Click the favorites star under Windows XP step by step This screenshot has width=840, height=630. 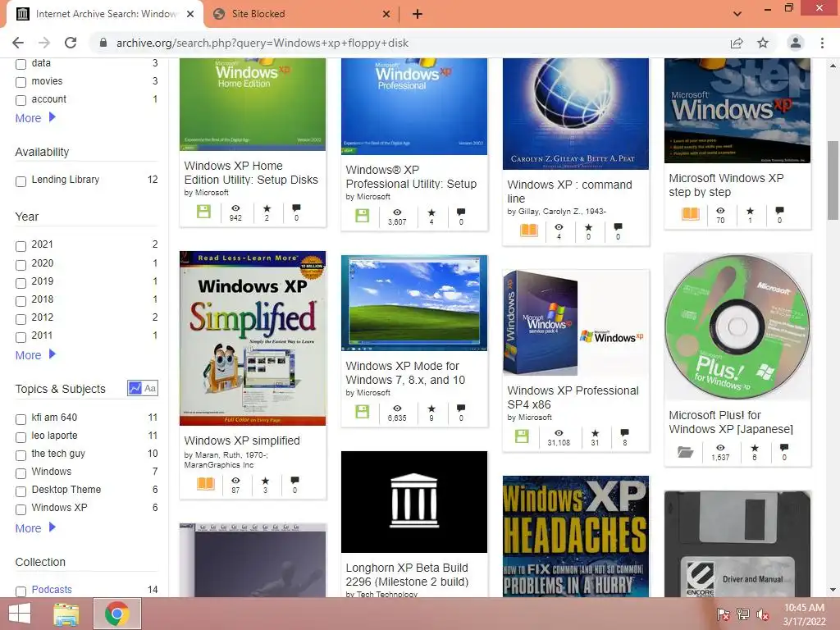750,211
